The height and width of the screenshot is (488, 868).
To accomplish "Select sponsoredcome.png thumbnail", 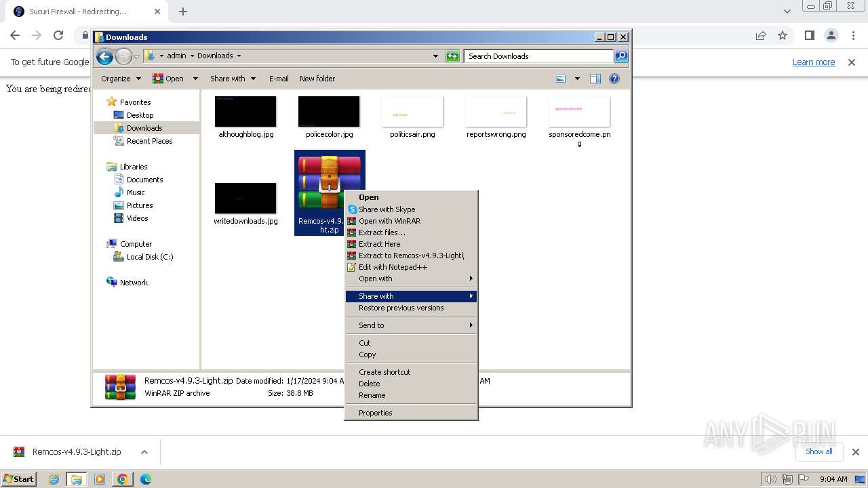I will coord(579,112).
